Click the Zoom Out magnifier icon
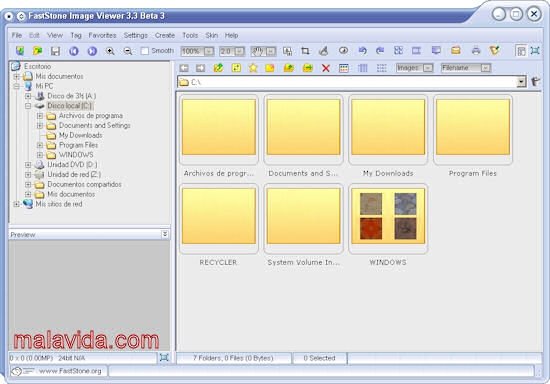550x384 pixels. [128, 51]
